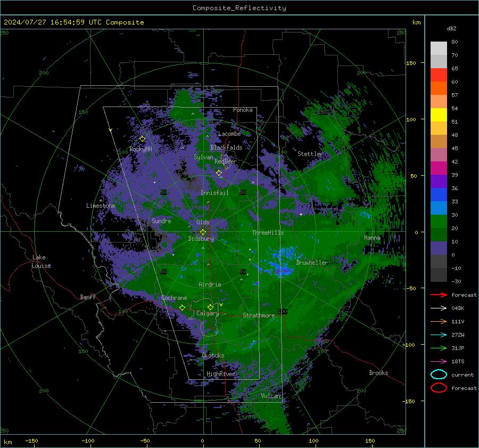Viewport: 479px width, 448px height.
Task: Click the Vulcan city label
Action: pyautogui.click(x=271, y=396)
